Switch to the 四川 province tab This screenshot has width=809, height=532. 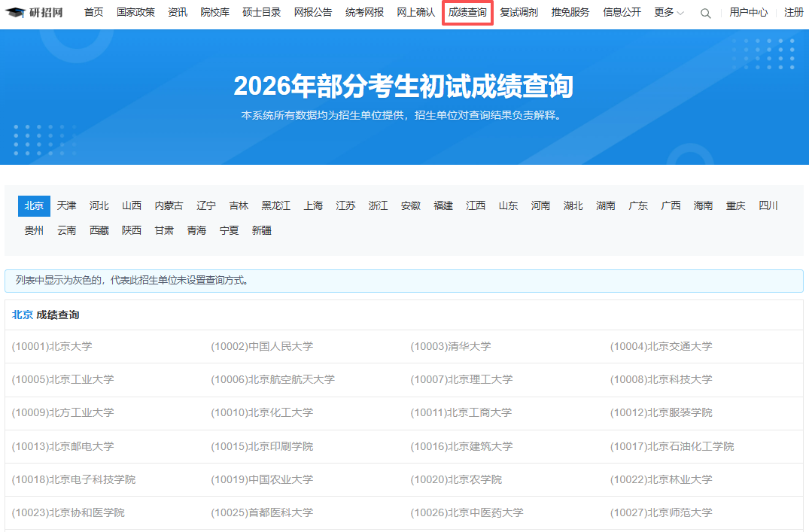768,206
